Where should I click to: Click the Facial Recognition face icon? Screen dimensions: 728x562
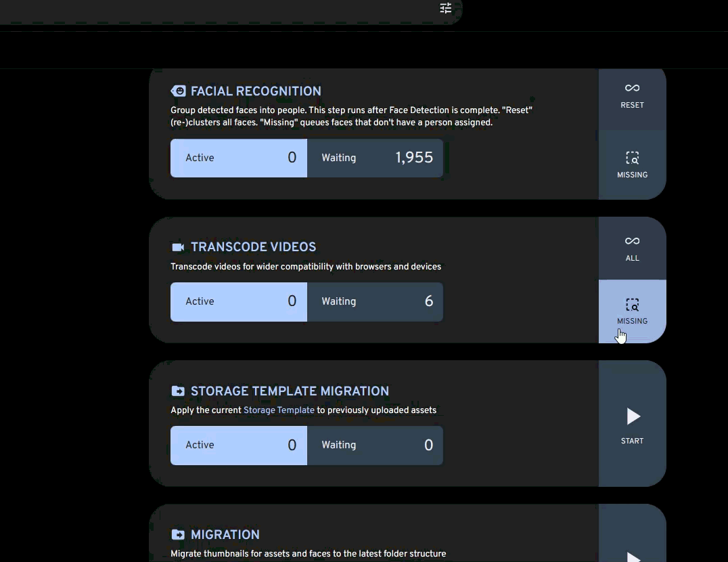pyautogui.click(x=179, y=91)
